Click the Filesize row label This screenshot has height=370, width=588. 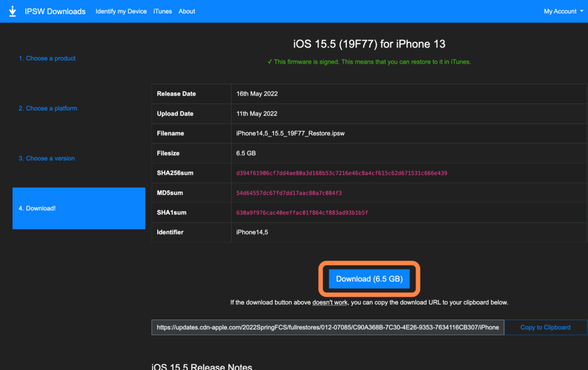pyautogui.click(x=168, y=153)
